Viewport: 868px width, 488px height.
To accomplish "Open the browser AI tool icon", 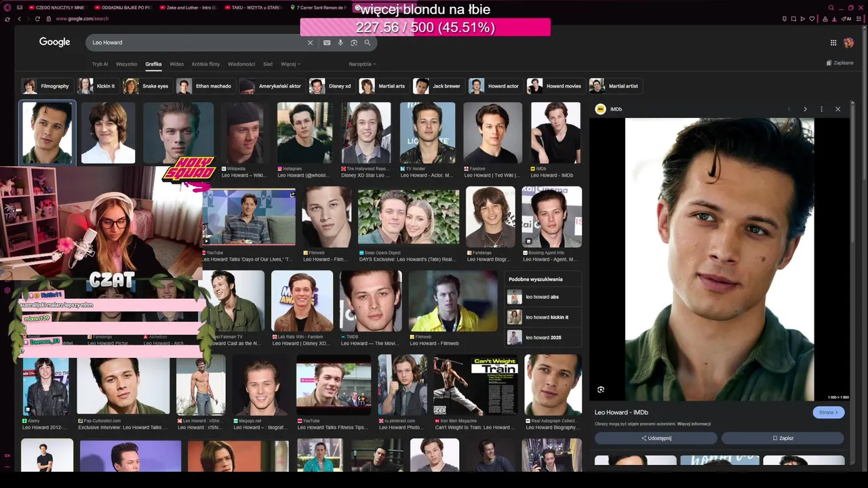I will tap(847, 19).
